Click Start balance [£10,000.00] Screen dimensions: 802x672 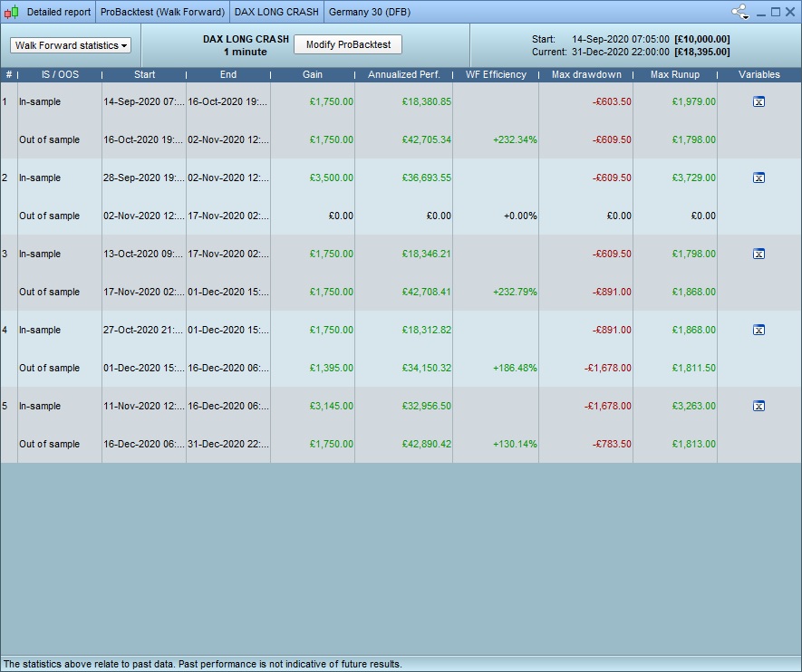(x=701, y=39)
